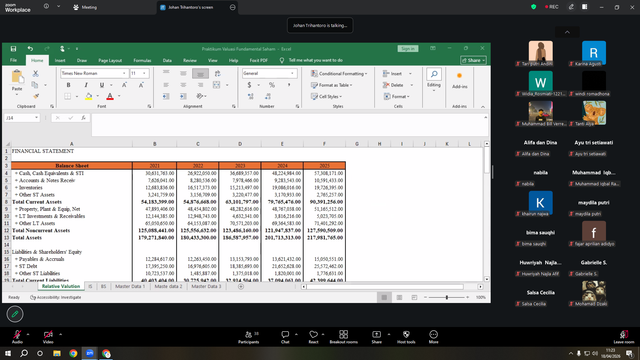Click the Add-ins icon

(459, 76)
